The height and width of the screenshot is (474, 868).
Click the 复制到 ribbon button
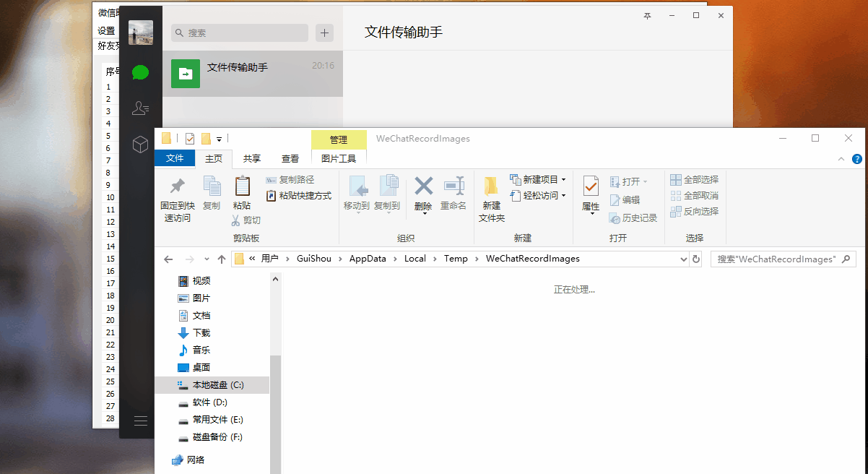(x=387, y=193)
